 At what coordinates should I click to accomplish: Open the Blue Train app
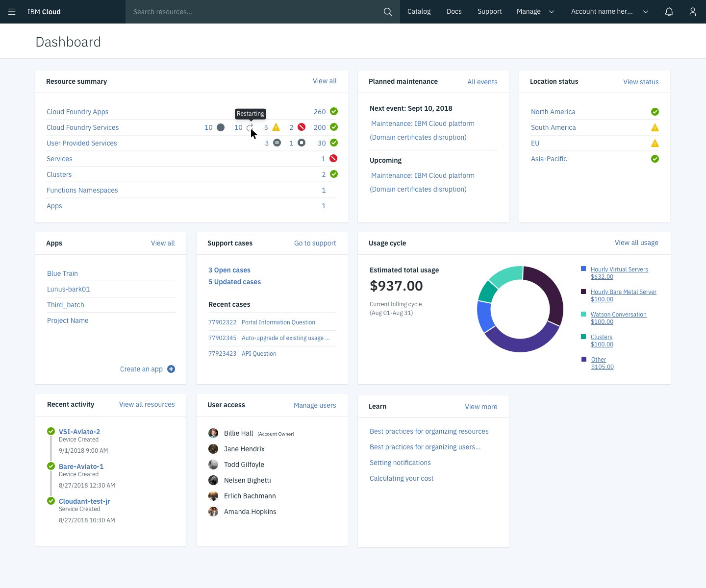coord(62,273)
